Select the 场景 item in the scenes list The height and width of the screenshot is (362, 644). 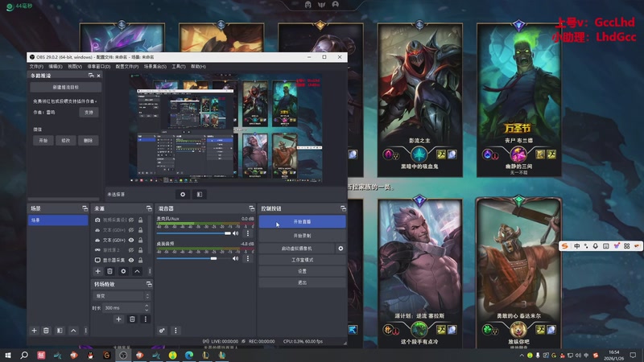click(58, 220)
